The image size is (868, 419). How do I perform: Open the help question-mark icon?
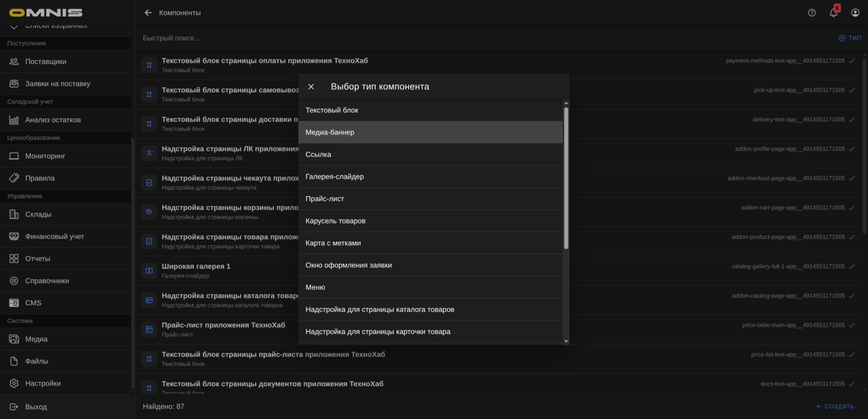pyautogui.click(x=811, y=12)
